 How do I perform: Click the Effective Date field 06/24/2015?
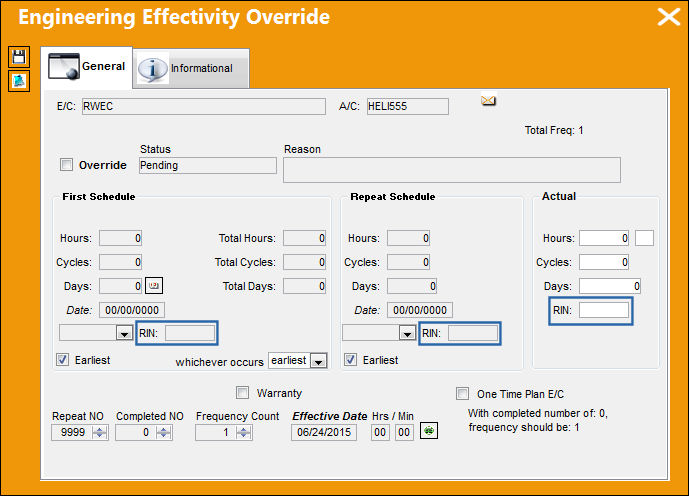(324, 432)
